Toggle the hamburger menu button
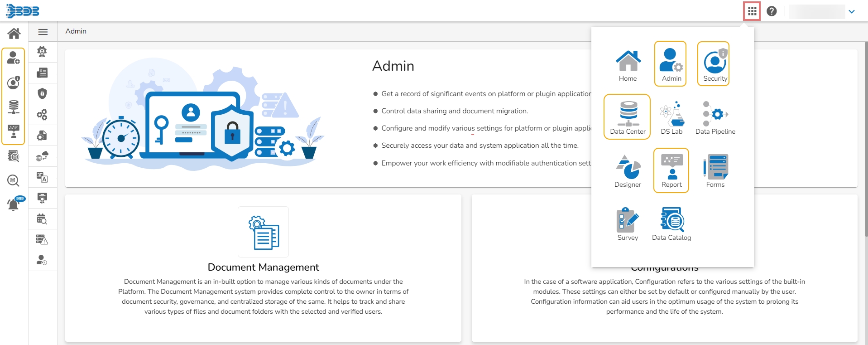 point(43,32)
